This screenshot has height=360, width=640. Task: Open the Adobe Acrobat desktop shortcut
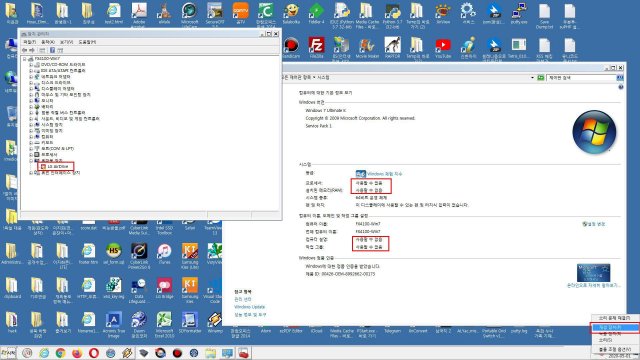(x=139, y=14)
